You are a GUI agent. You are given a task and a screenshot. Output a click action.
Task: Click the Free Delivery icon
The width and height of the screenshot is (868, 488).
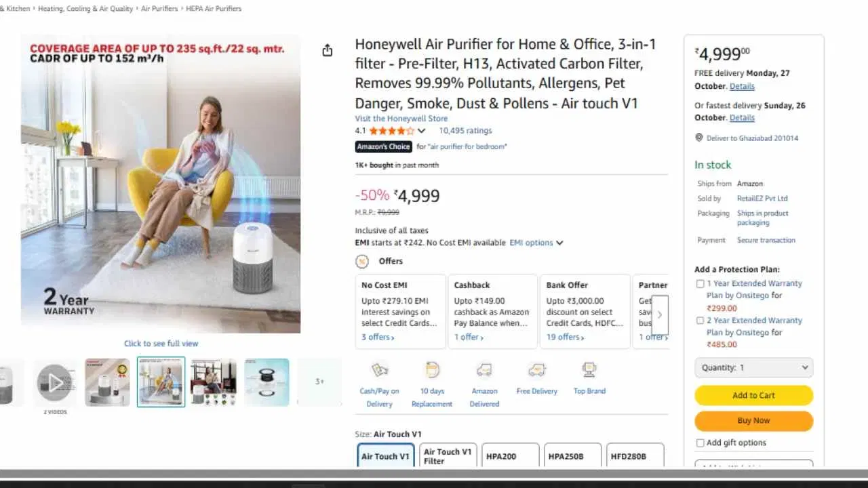[536, 371]
